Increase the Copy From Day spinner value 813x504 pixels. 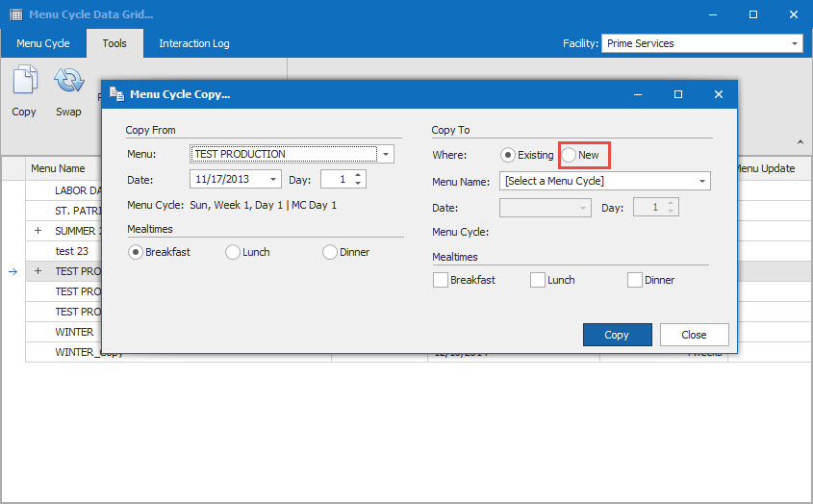(x=358, y=175)
